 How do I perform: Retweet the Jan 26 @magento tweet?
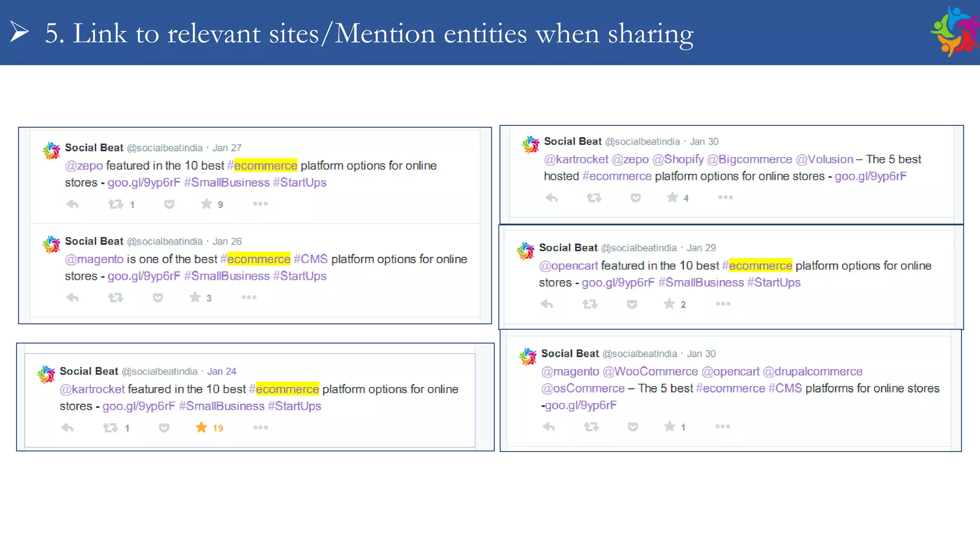coord(116,298)
